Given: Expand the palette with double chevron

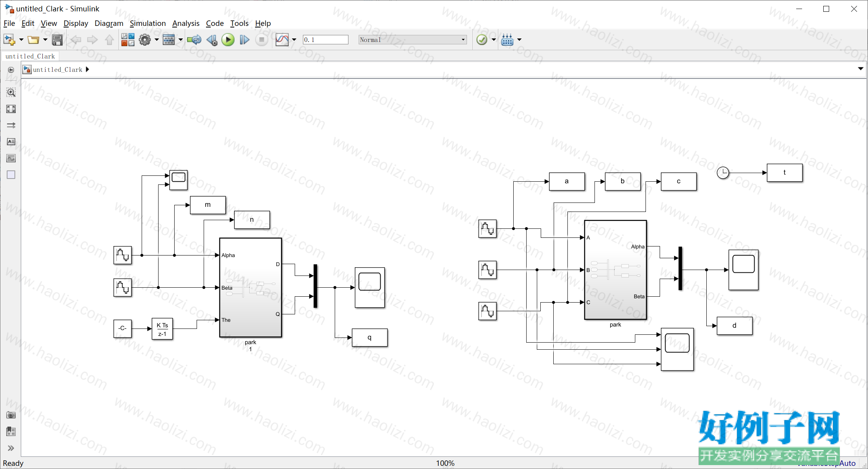Looking at the screenshot, I should click(11, 448).
